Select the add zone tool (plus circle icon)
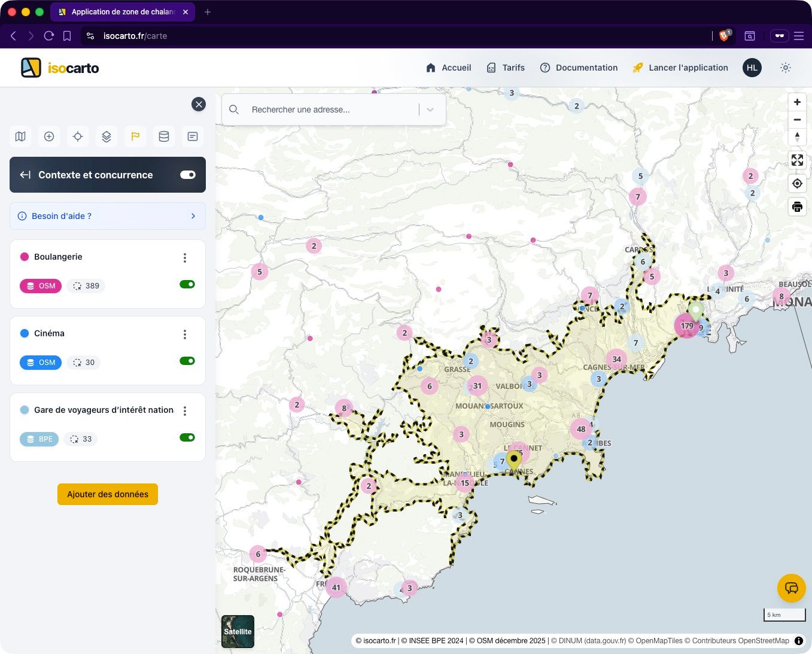The image size is (812, 654). [49, 136]
